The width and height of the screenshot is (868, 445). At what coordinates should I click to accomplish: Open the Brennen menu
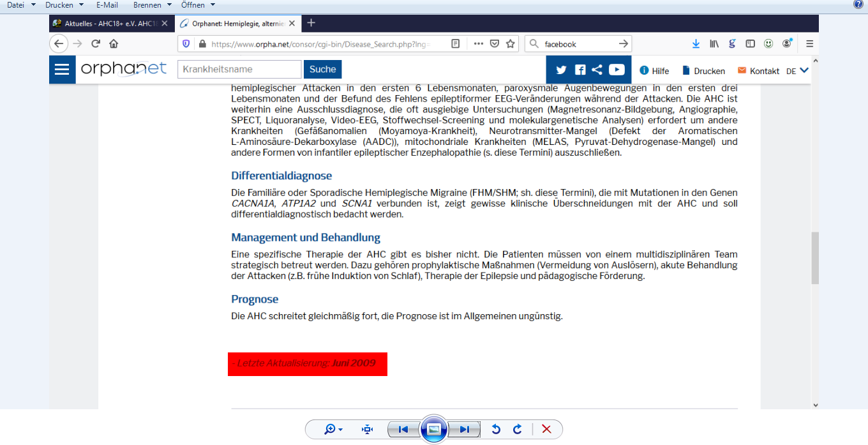[153, 5]
